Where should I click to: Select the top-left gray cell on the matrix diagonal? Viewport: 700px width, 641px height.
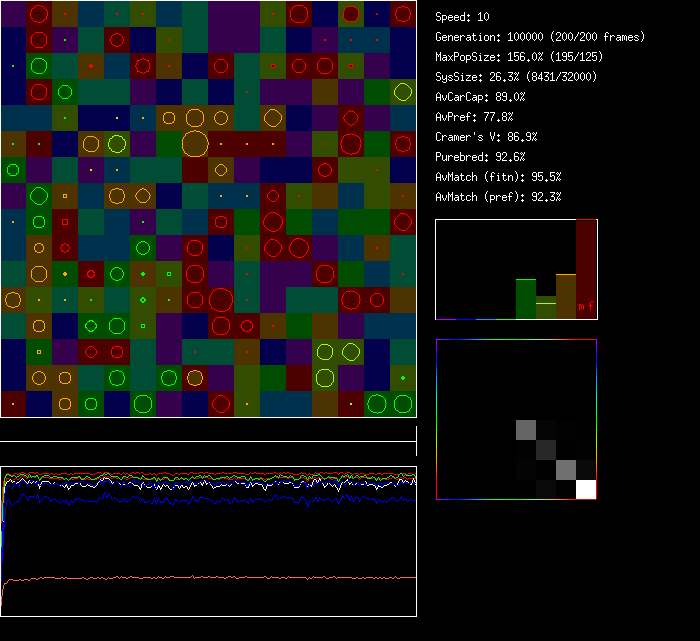(526, 430)
